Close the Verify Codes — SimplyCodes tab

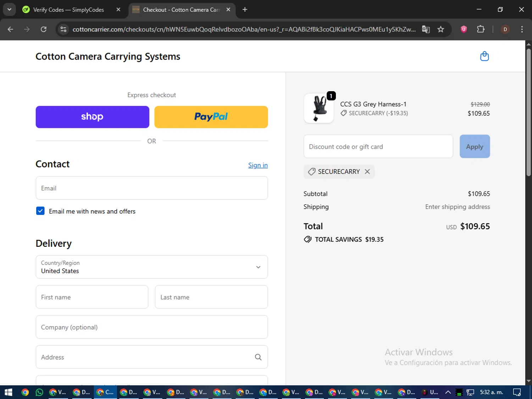pyautogui.click(x=118, y=10)
